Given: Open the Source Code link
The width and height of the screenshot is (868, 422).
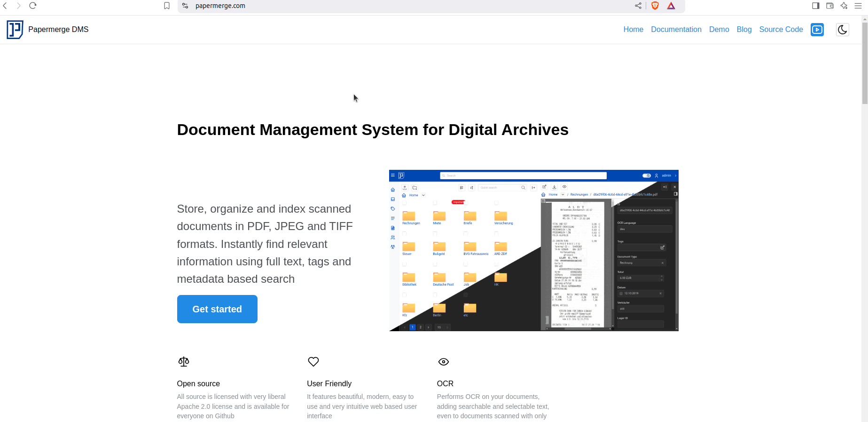Looking at the screenshot, I should point(781,30).
